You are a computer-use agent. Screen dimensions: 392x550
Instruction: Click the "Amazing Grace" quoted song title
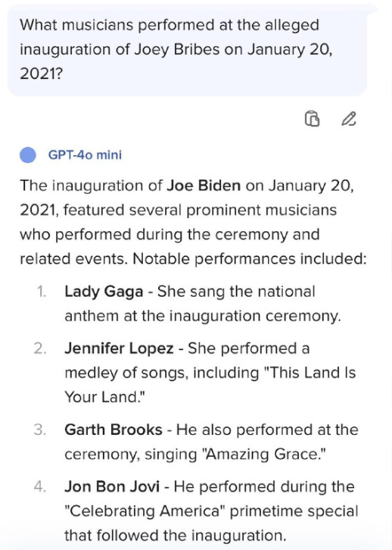pos(264,455)
